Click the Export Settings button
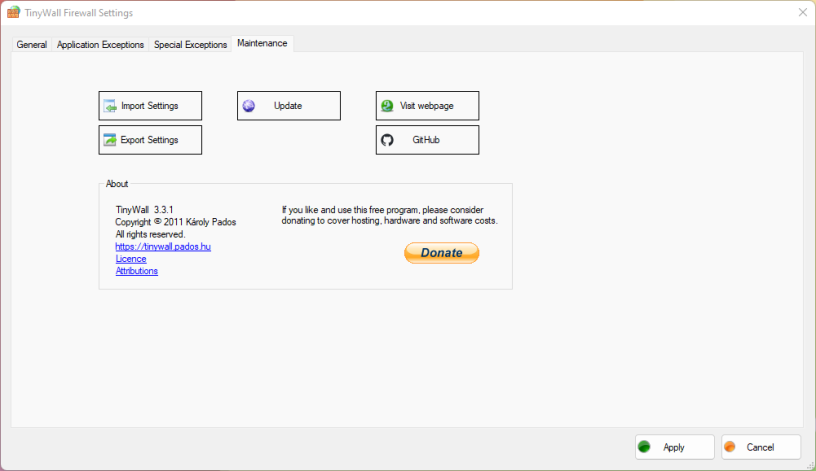 pyautogui.click(x=150, y=140)
